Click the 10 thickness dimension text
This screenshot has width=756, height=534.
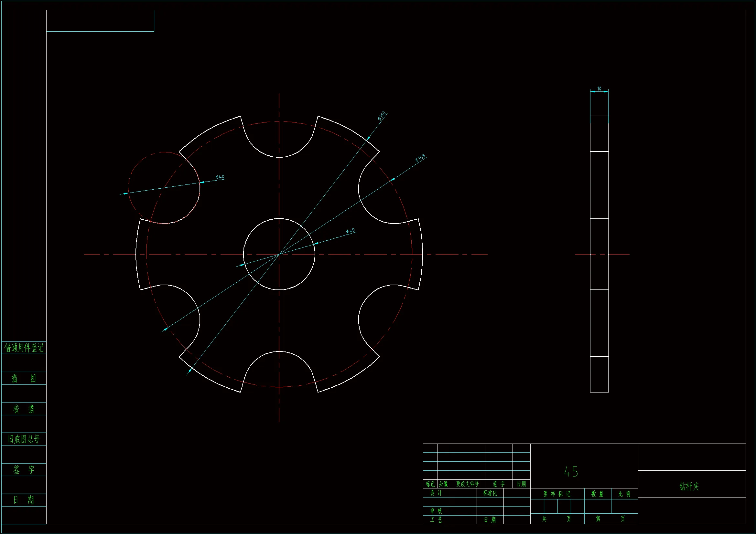(x=599, y=89)
